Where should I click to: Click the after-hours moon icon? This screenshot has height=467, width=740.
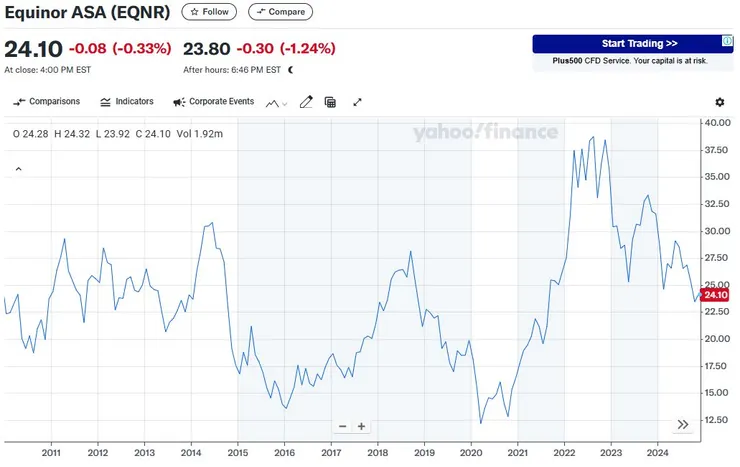pos(291,70)
